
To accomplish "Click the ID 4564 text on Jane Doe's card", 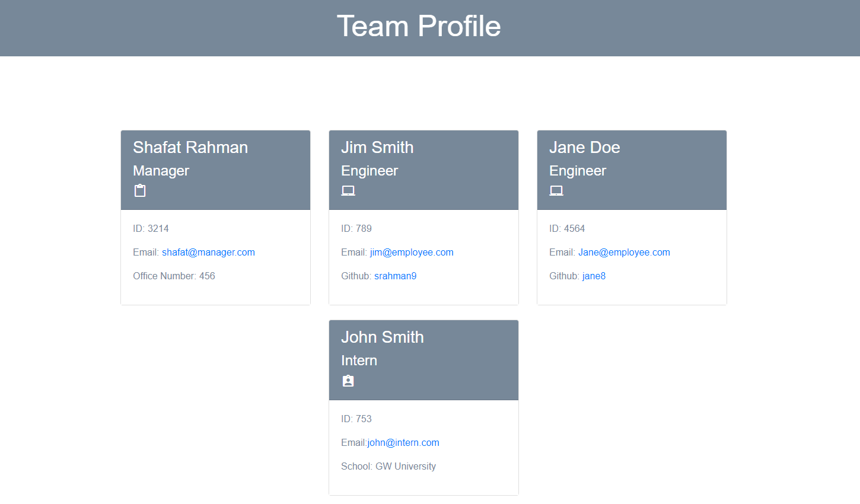I will 567,228.
